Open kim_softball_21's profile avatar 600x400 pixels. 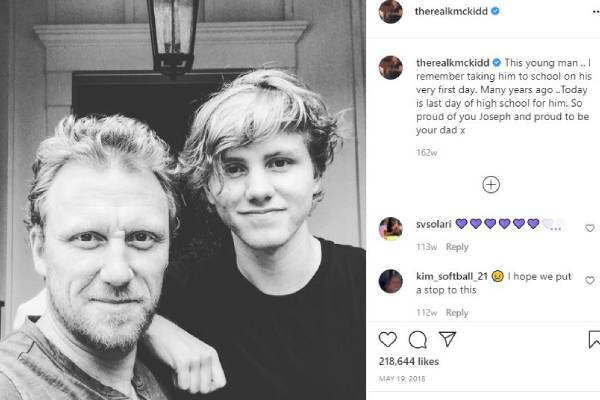(x=390, y=280)
